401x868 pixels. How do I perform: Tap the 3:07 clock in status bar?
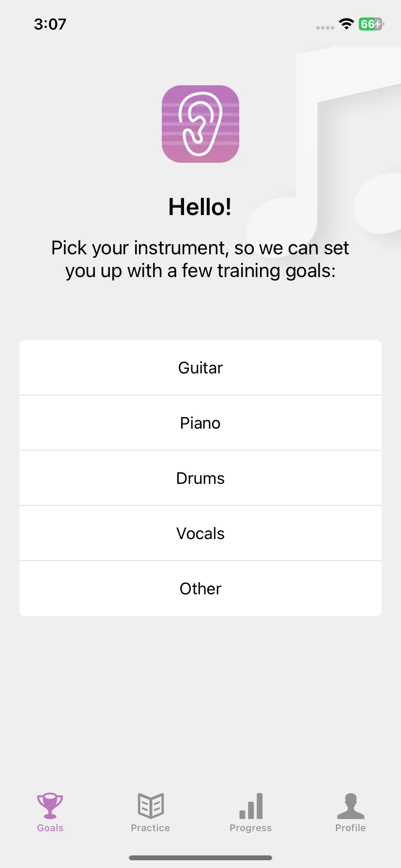[x=50, y=24]
